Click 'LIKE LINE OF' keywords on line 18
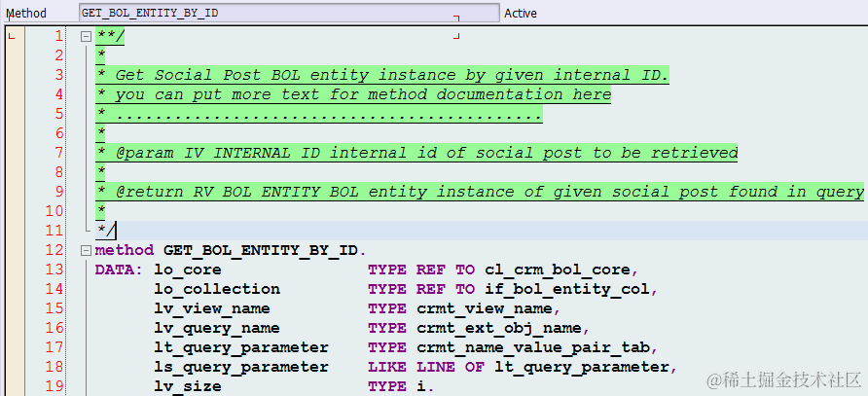This screenshot has width=868, height=396. point(426,367)
